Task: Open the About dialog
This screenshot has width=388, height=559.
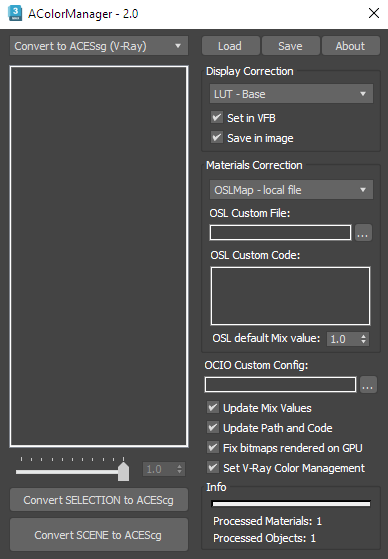Action: pos(351,46)
